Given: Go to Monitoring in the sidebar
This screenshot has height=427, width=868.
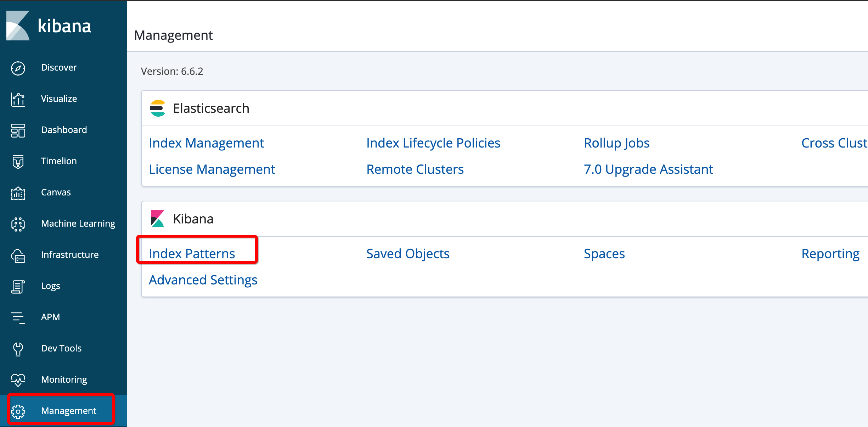Looking at the screenshot, I should 64,379.
